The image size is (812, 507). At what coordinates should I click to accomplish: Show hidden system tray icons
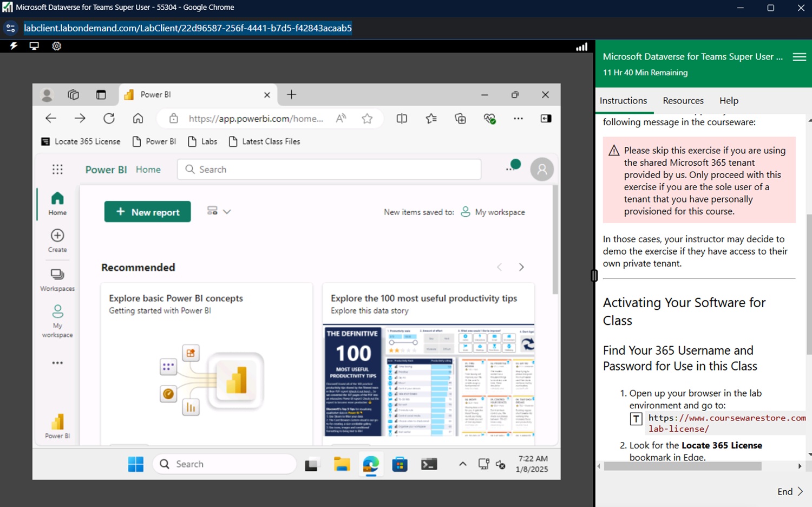coord(463,464)
